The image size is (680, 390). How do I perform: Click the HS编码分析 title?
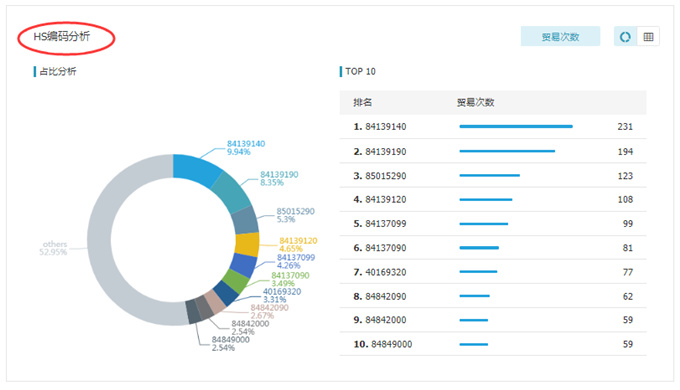coord(62,36)
